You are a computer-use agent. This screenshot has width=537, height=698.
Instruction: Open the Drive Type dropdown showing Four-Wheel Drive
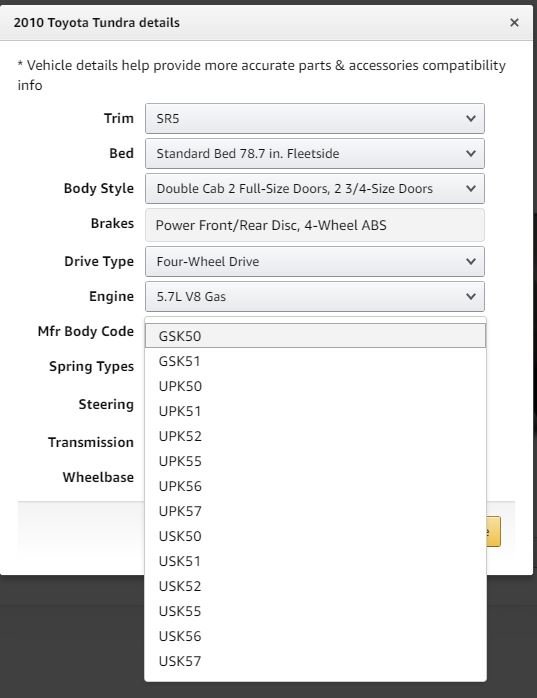coord(315,262)
